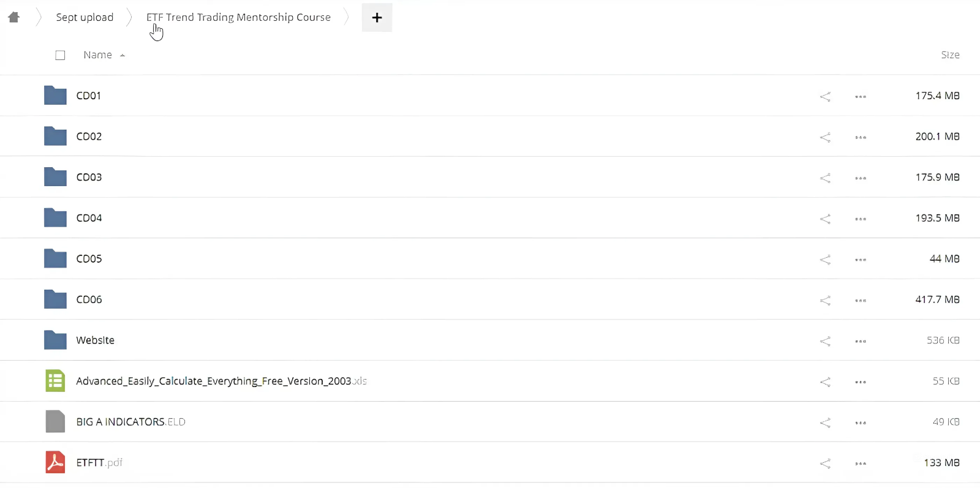The width and height of the screenshot is (980, 488).
Task: Click the spreadsheet icon of the xls file
Action: [55, 381]
